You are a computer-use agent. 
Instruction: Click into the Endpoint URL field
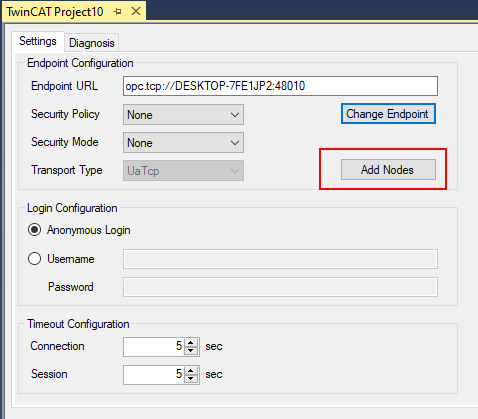pyautogui.click(x=280, y=86)
